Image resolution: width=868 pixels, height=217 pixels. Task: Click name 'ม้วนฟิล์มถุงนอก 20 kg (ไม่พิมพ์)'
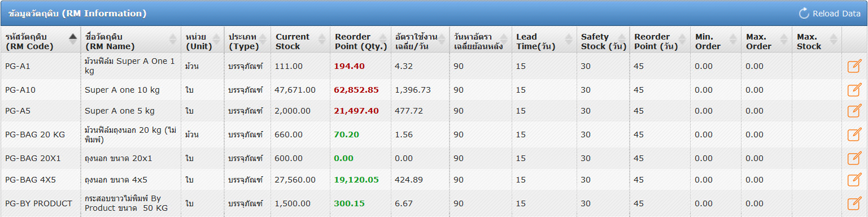click(x=130, y=134)
